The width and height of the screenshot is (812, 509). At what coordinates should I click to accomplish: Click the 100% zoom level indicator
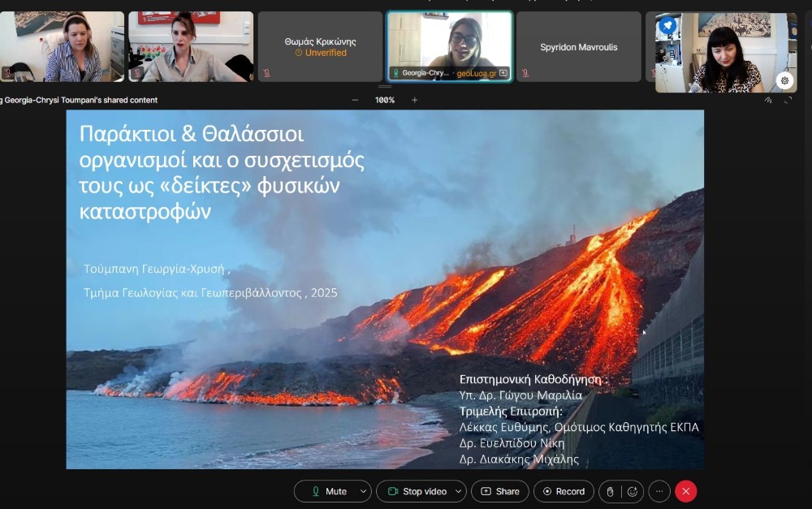[385, 100]
